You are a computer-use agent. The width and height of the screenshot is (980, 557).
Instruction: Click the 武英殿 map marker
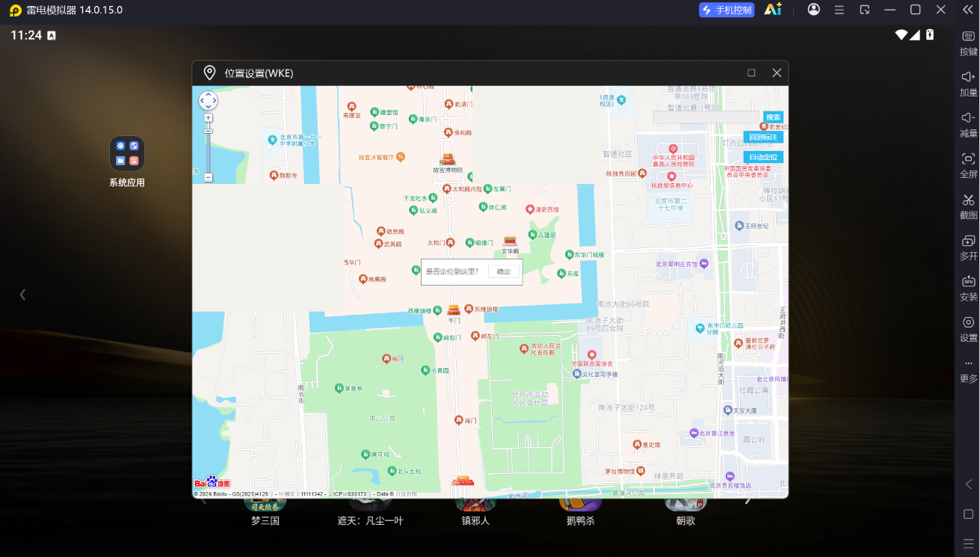coord(377,244)
